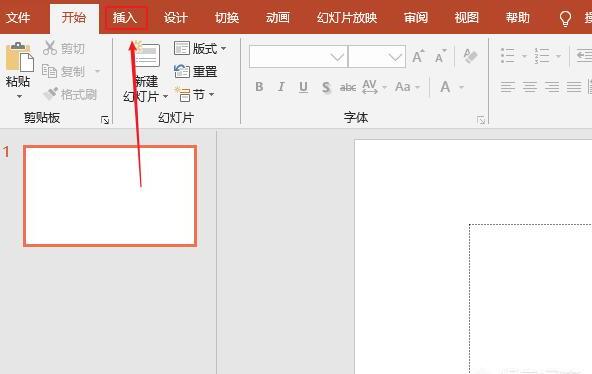Activate the 格式刷 (Format Painter) tool
The width and height of the screenshot is (592, 374).
pos(70,94)
